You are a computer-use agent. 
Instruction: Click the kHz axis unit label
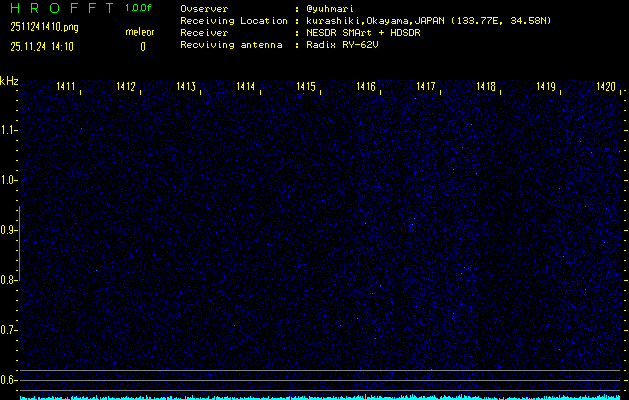coord(9,81)
